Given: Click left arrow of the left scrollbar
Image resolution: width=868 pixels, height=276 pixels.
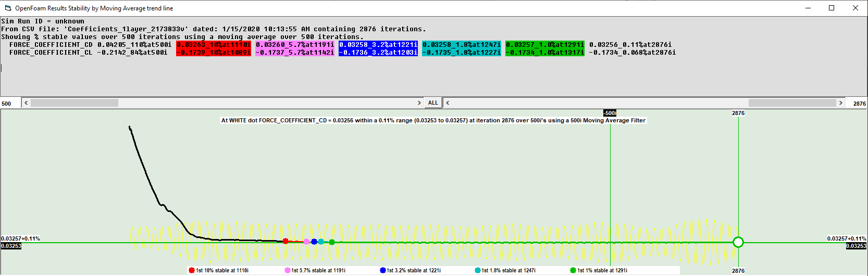Looking at the screenshot, I should (26, 103).
